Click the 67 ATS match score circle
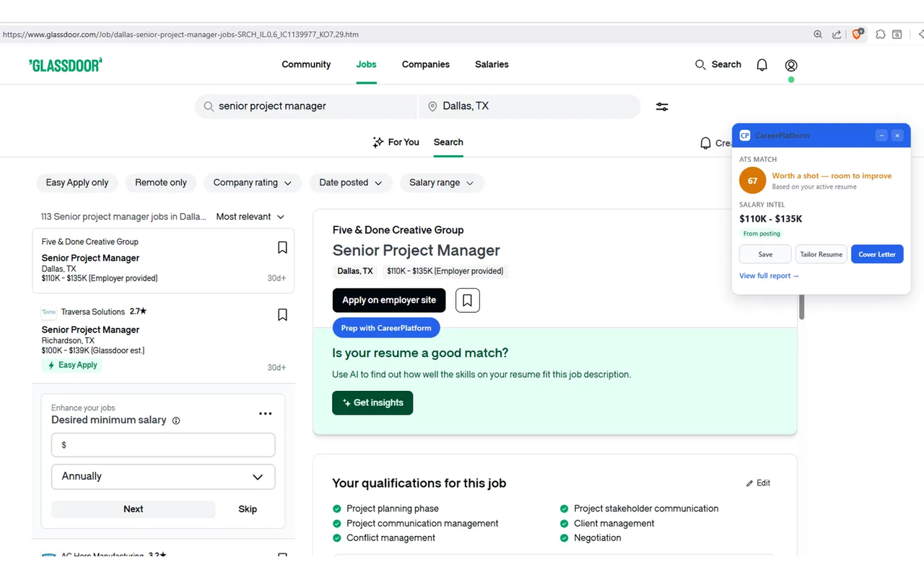Image resolution: width=924 pixels, height=578 pixels. 752,181
